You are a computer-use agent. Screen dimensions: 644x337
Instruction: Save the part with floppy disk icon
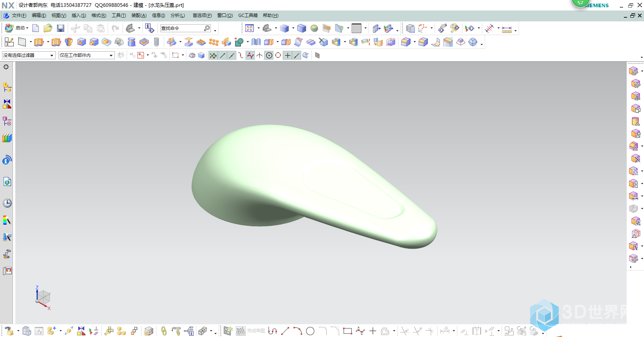click(x=60, y=28)
